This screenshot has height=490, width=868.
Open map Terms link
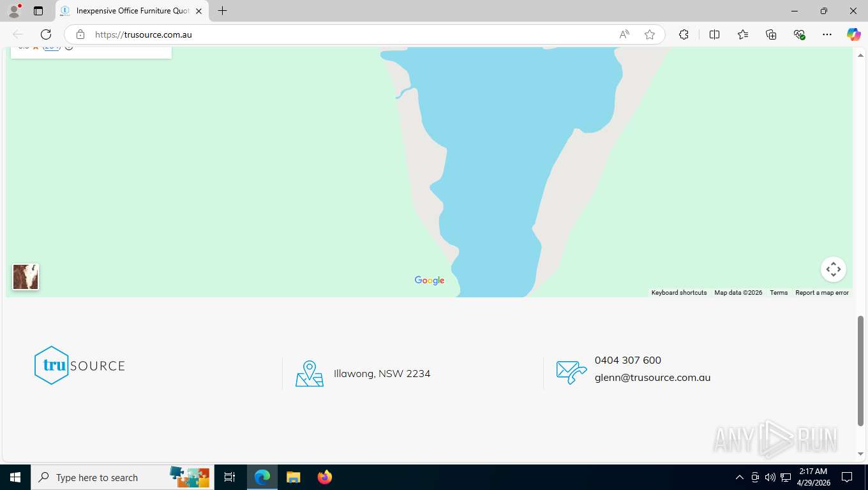[779, 293]
